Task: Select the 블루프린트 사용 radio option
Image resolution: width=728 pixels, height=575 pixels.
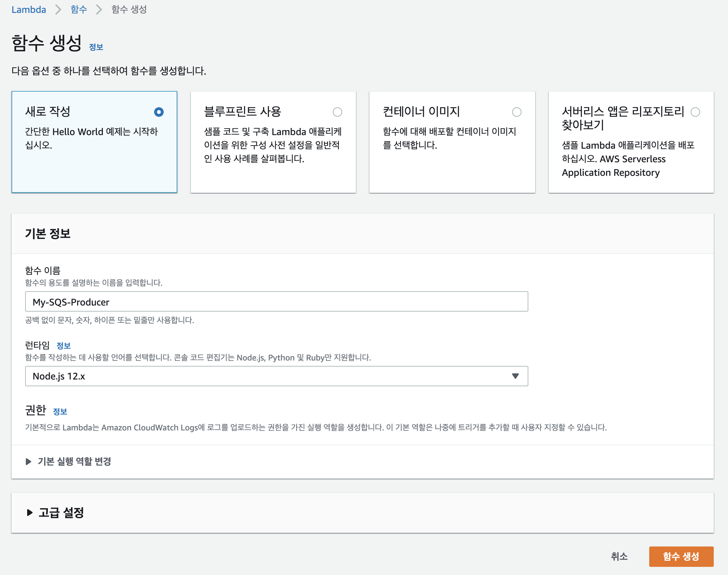Action: coord(337,112)
